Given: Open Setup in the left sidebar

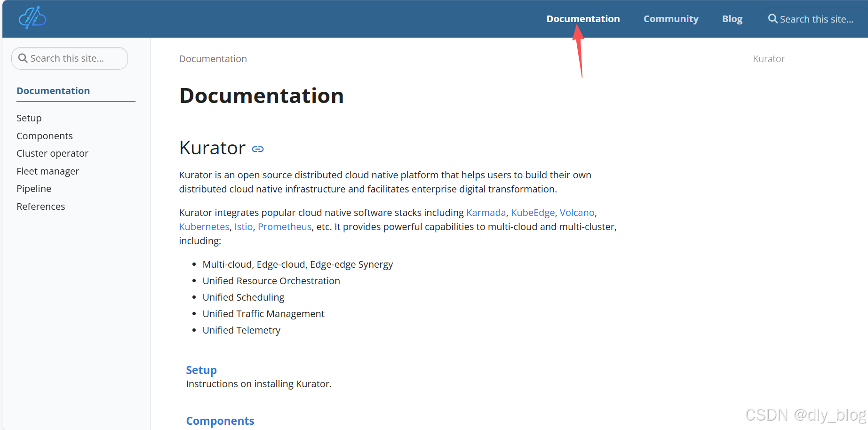Looking at the screenshot, I should pyautogui.click(x=29, y=118).
